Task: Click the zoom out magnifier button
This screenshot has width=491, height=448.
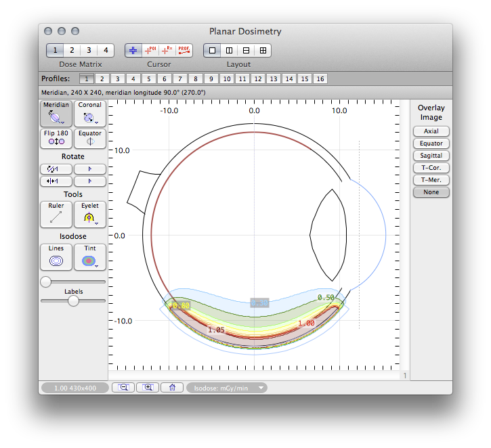Action: click(123, 388)
